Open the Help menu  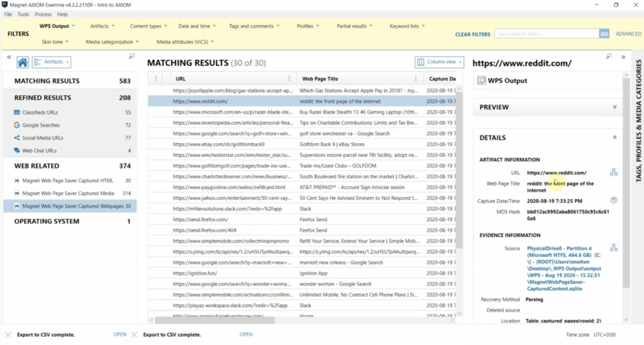(x=62, y=14)
